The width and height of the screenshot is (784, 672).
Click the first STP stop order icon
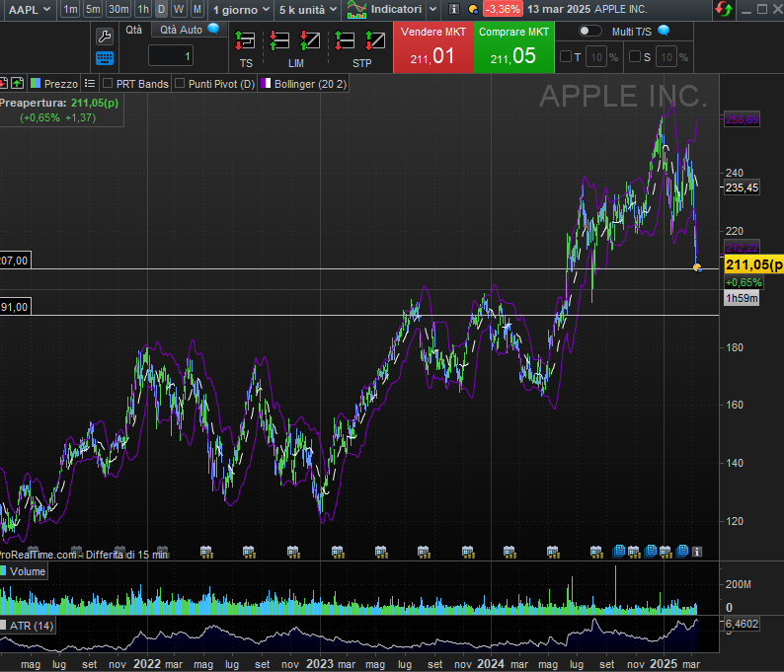(x=345, y=40)
